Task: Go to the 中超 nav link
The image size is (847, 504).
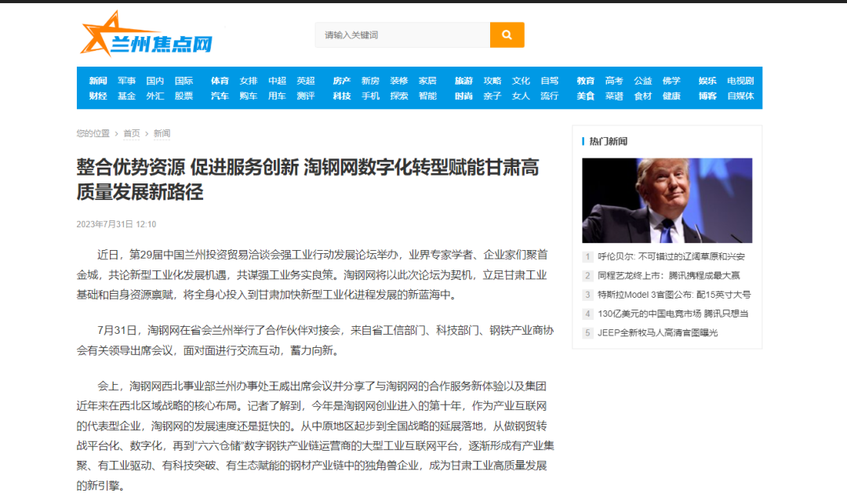Action: (277, 81)
